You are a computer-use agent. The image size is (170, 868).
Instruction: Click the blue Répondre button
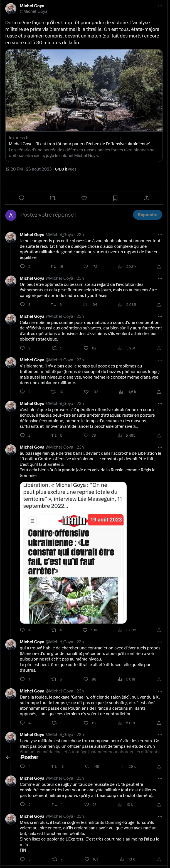coord(147,215)
